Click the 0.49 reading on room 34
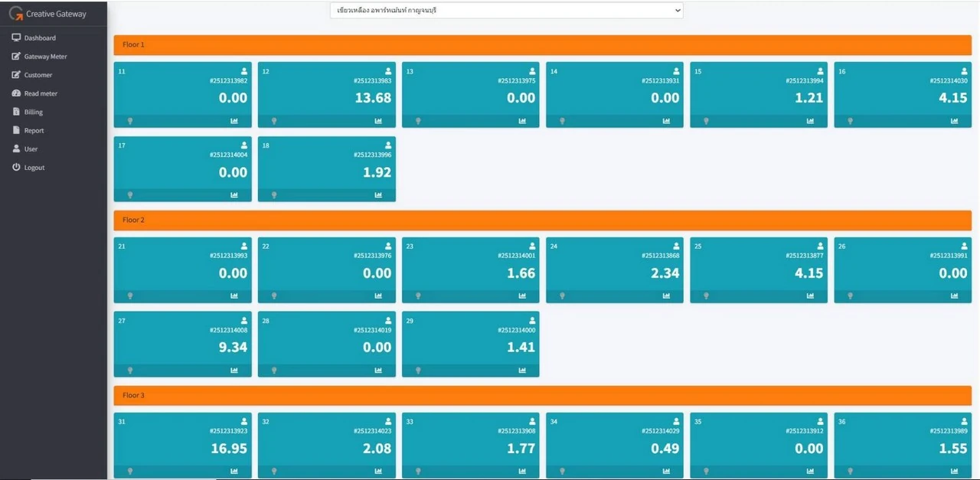Viewport: 980px width, 480px height. pyautogui.click(x=665, y=449)
